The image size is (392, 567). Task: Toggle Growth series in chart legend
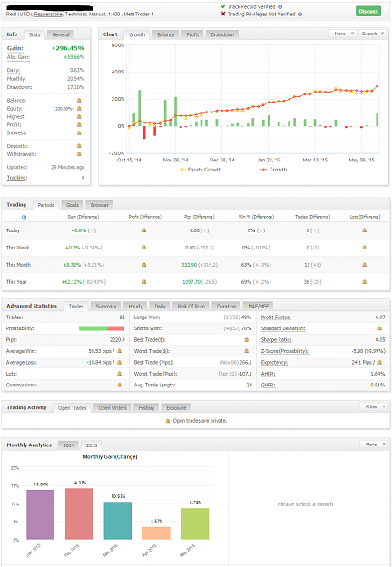coord(273,170)
